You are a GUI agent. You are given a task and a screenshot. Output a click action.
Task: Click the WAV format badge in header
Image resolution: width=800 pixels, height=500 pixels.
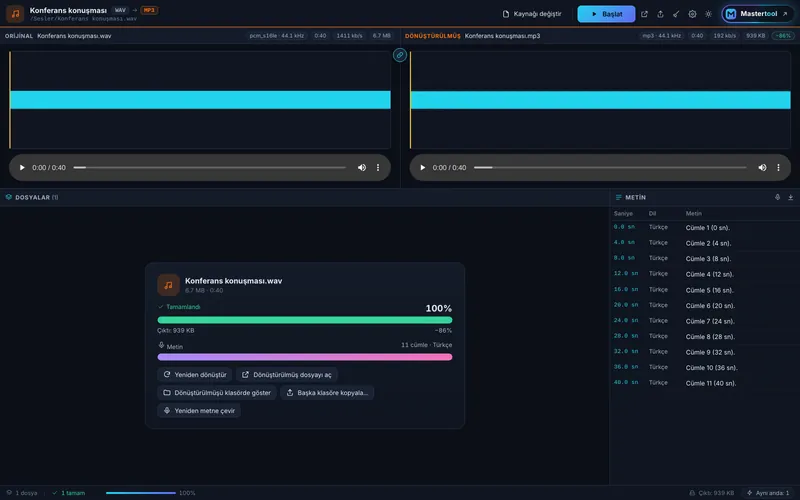(120, 10)
